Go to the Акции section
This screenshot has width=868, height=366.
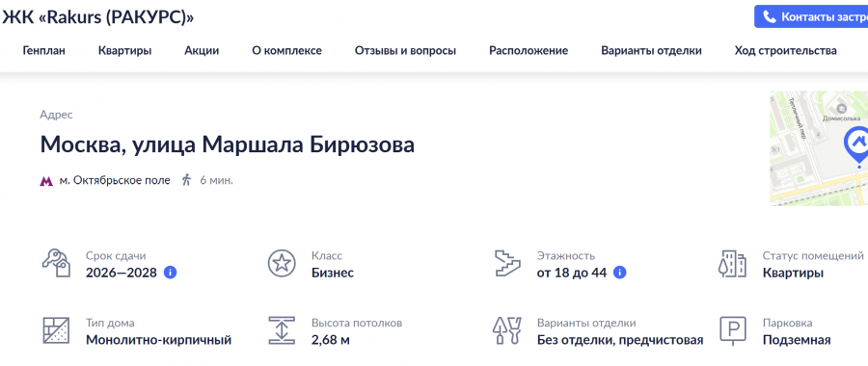tap(203, 51)
